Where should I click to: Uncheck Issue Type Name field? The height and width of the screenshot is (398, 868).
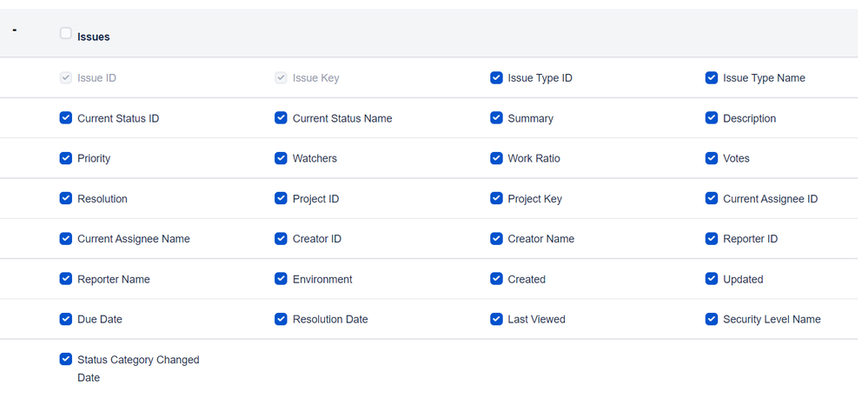[712, 78]
